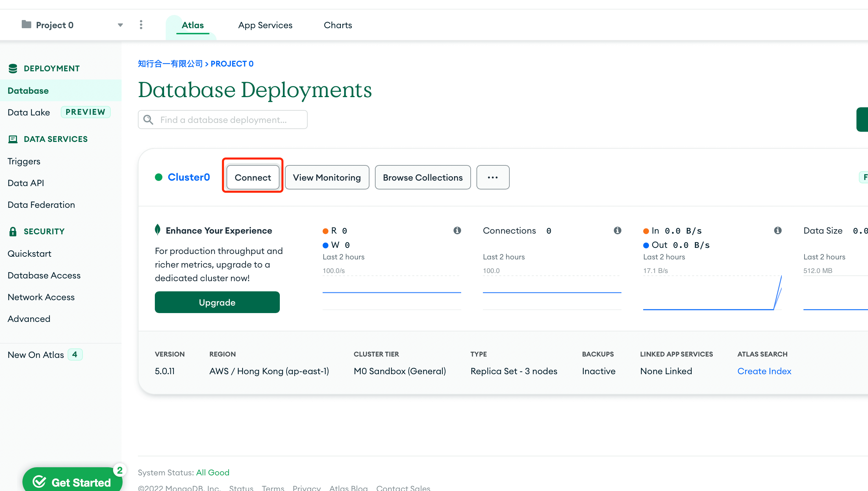Viewport: 868px width, 491px height.
Task: Click the info icon beside Connections metric
Action: 617,231
